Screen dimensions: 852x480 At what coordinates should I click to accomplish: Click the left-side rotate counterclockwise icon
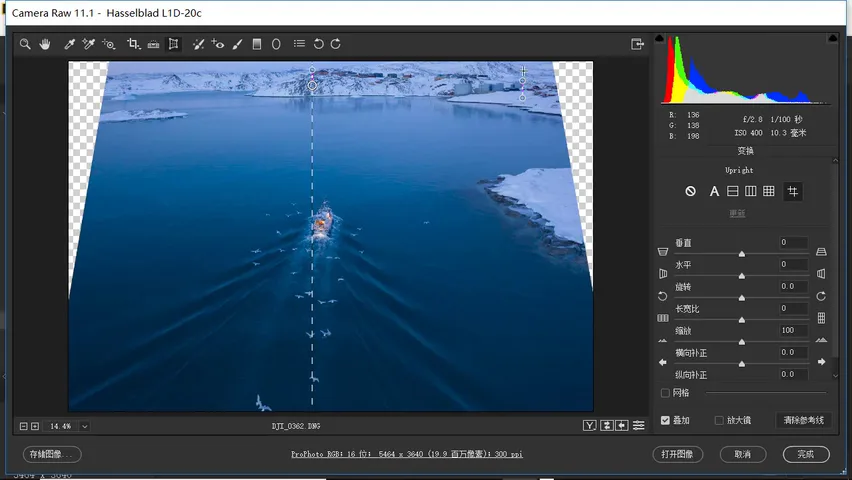coord(662,296)
